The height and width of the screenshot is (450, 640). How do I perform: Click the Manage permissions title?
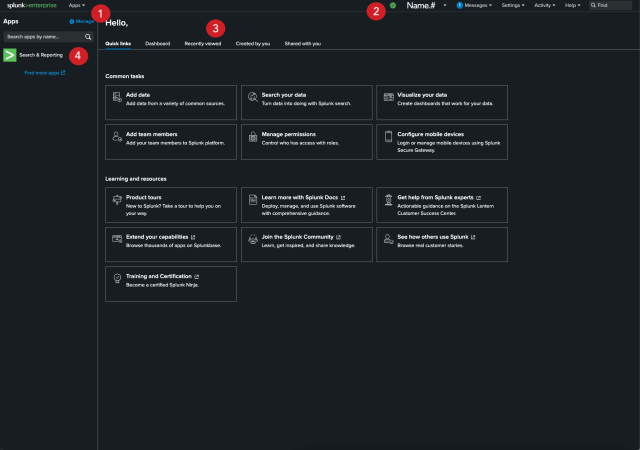point(289,134)
